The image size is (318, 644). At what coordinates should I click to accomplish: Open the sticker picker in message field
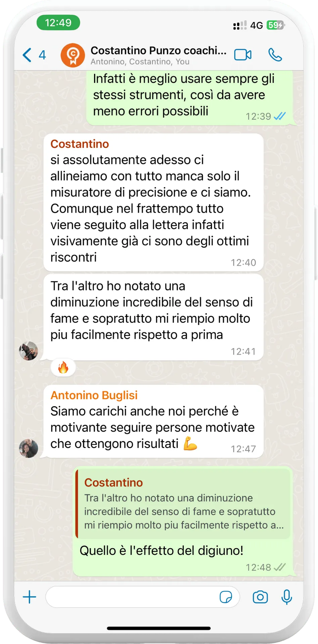tap(226, 597)
